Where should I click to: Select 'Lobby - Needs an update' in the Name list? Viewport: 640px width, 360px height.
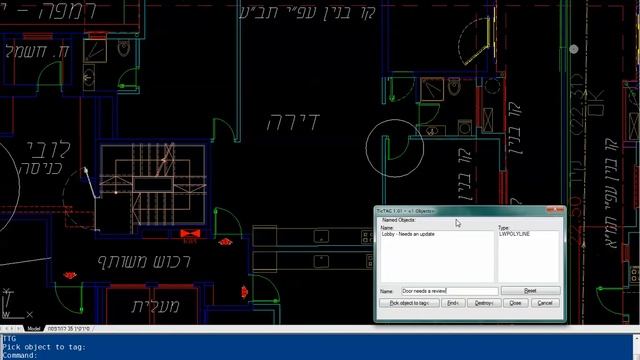pos(408,234)
